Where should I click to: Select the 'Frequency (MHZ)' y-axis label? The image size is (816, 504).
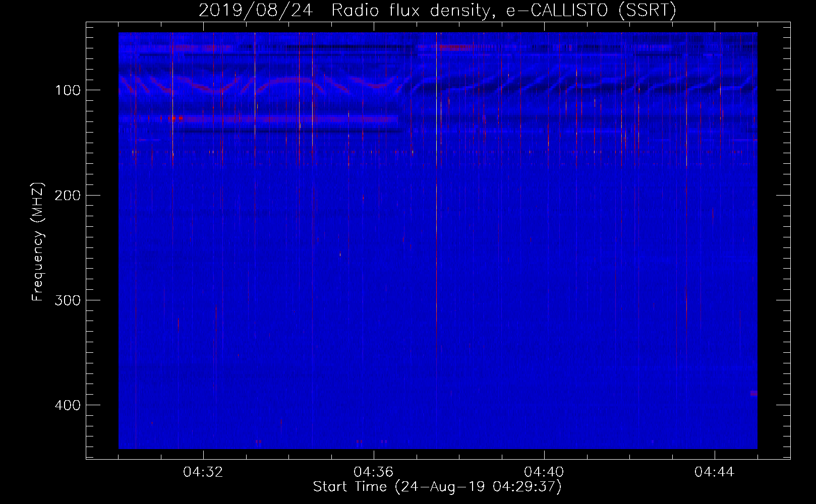(x=38, y=242)
